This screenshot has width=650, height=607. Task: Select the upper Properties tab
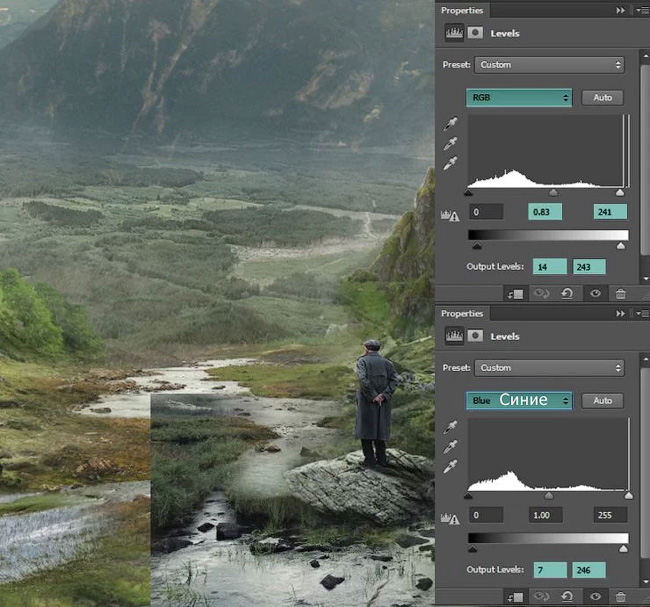(462, 10)
